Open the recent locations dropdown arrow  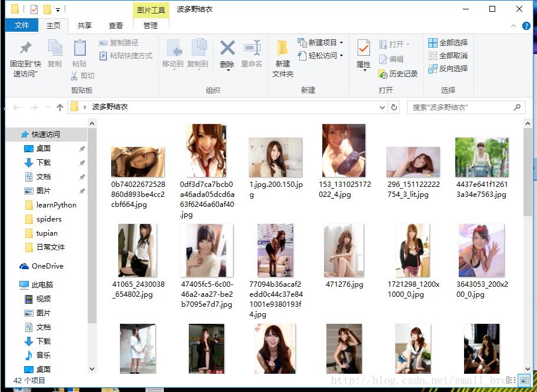point(48,108)
